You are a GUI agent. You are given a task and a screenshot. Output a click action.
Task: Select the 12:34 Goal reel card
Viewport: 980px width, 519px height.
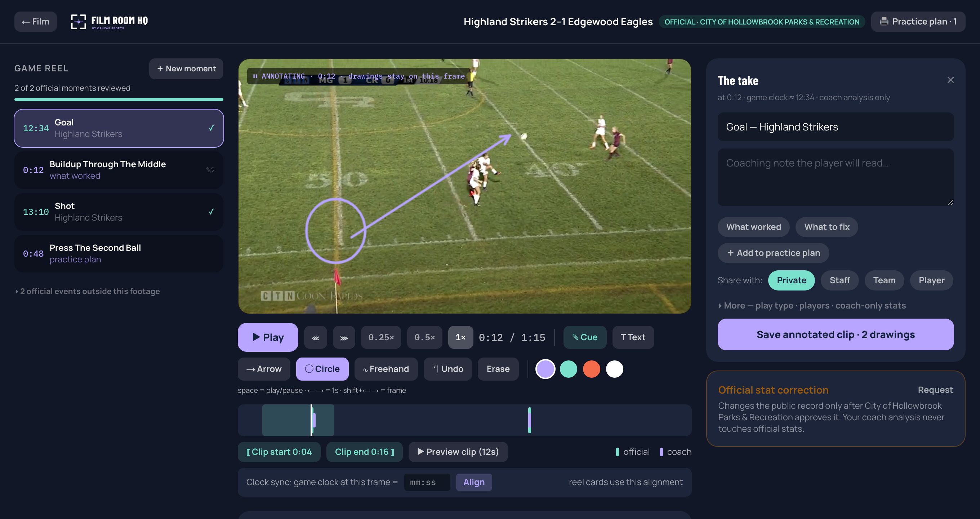coord(119,128)
